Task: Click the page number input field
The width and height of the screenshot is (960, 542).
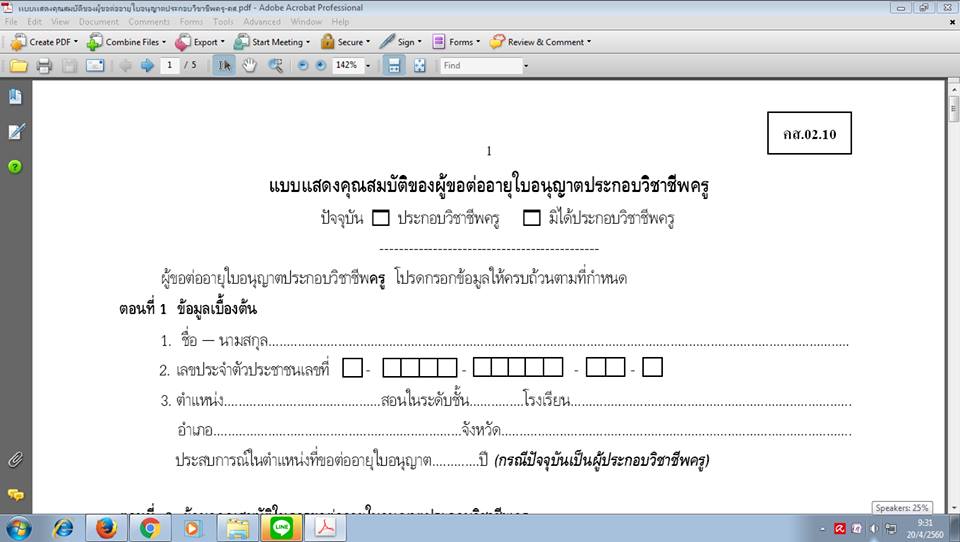Action: tap(169, 66)
